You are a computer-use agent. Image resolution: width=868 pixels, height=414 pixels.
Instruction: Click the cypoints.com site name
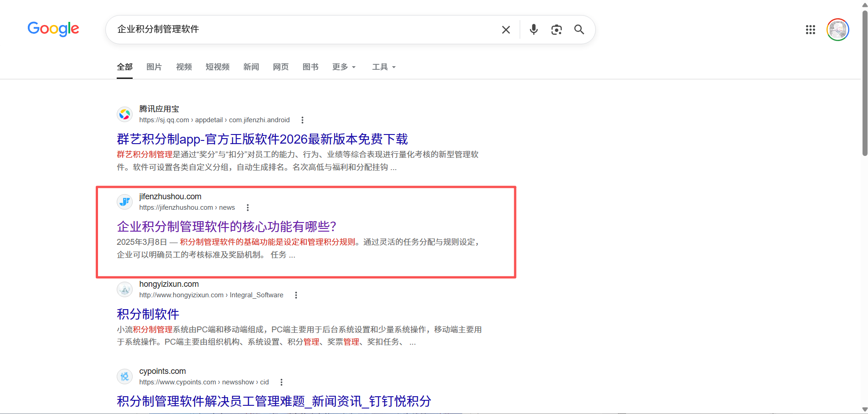click(162, 371)
